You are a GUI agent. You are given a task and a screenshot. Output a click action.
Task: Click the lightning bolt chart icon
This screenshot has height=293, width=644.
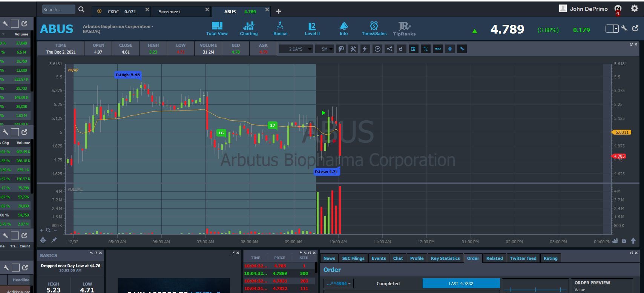coord(365,49)
